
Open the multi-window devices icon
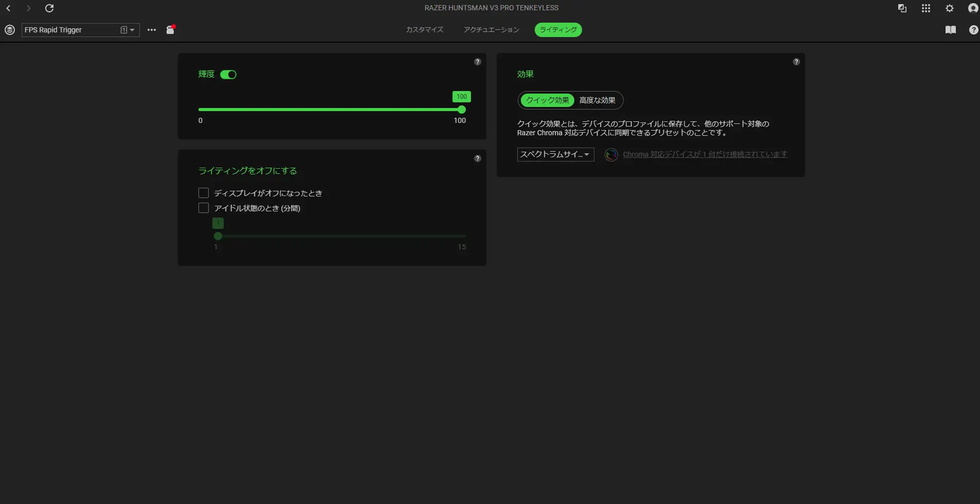coord(902,8)
